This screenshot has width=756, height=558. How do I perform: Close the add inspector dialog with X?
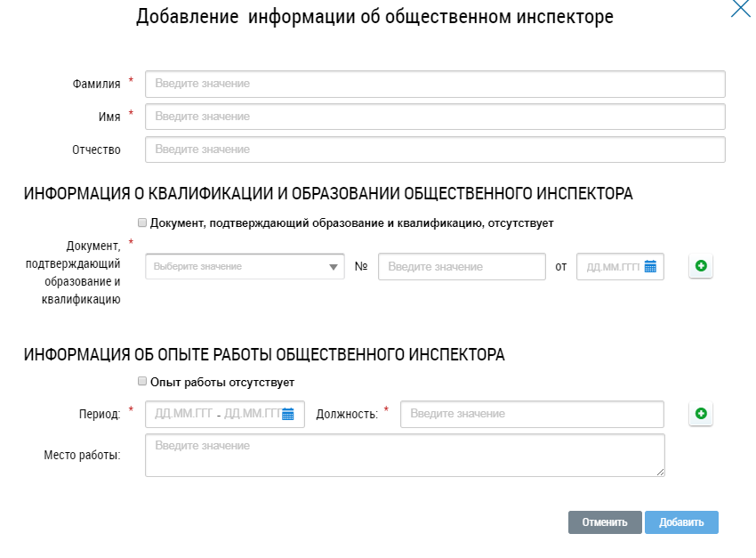(740, 11)
